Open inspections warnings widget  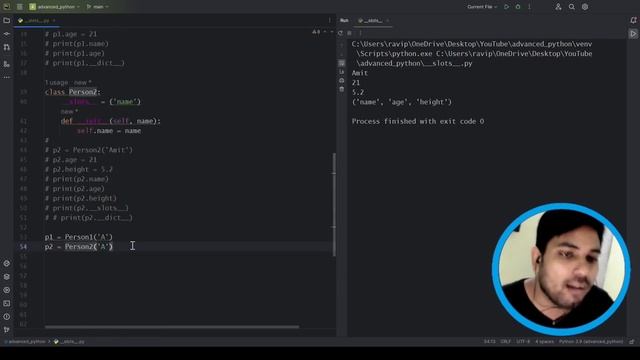[x=316, y=32]
